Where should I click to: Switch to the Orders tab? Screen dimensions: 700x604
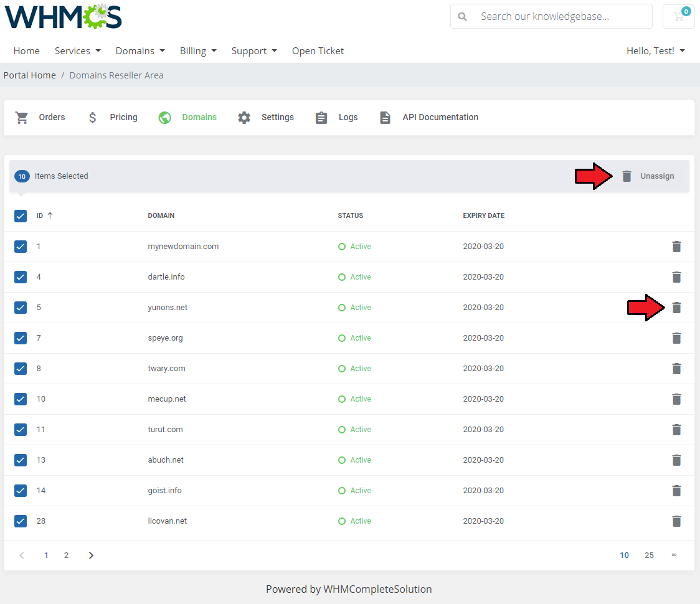pyautogui.click(x=40, y=118)
